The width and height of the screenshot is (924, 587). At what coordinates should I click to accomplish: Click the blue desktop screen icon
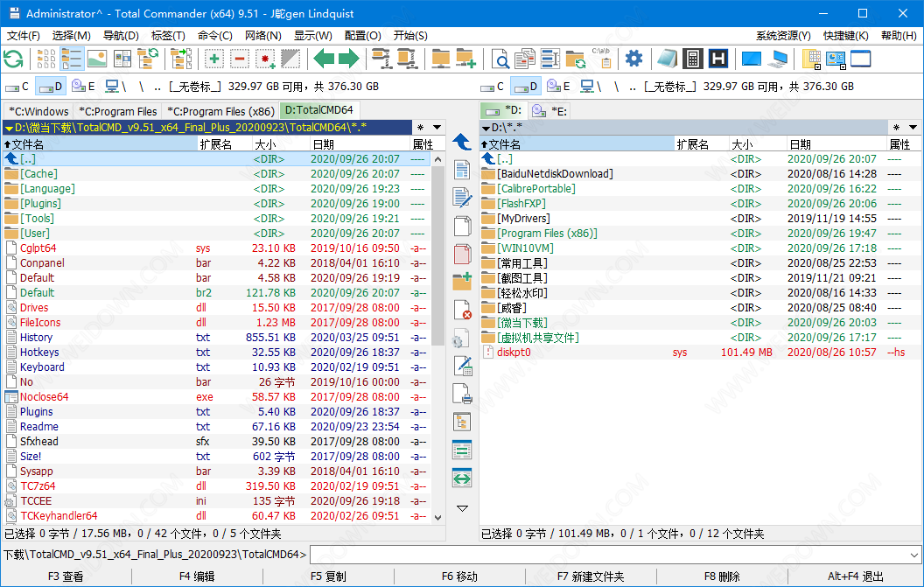coord(752,59)
